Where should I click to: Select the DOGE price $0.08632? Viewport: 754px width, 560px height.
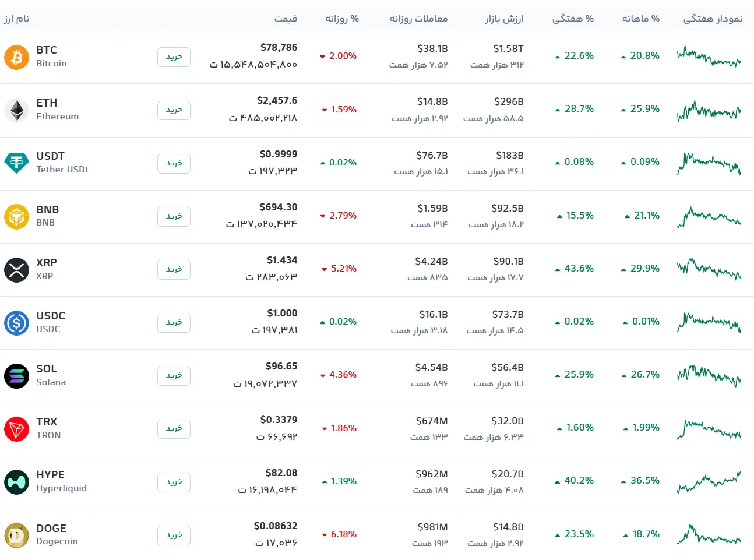pyautogui.click(x=276, y=526)
